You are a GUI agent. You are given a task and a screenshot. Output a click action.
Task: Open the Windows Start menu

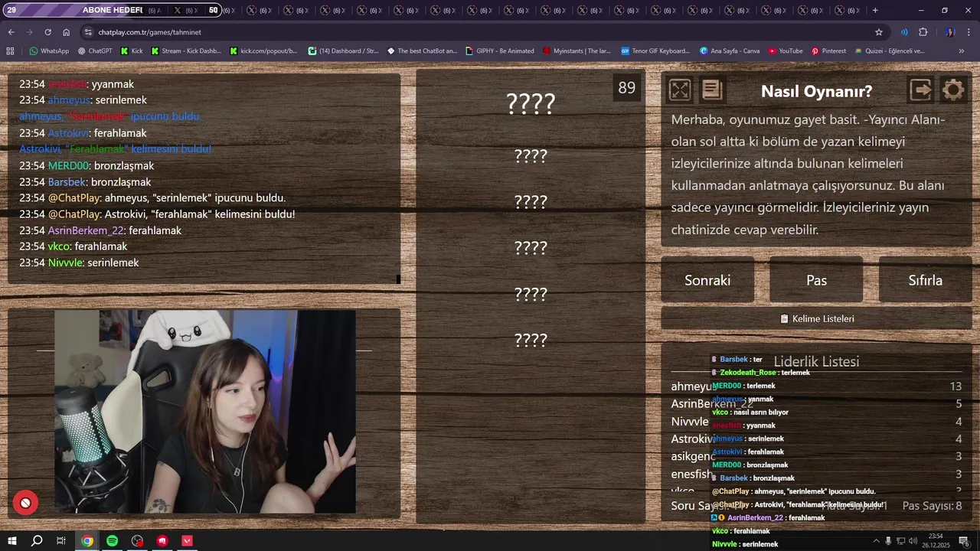(x=12, y=541)
